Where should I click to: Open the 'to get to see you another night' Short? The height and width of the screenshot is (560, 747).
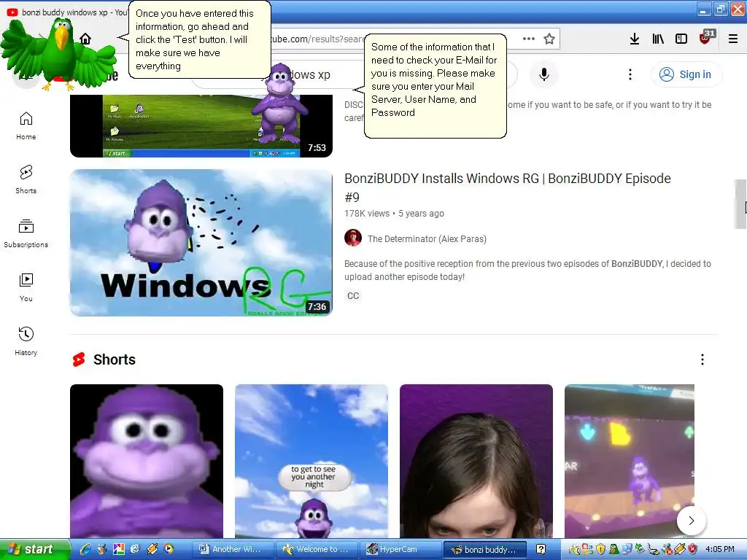coord(311,461)
